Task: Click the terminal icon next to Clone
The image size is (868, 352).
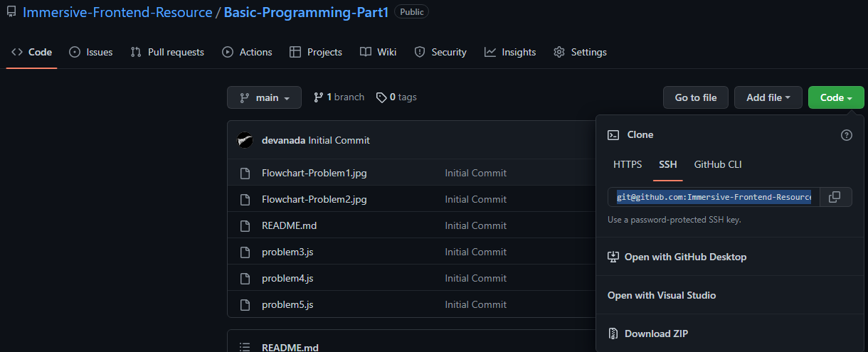Action: (613, 135)
